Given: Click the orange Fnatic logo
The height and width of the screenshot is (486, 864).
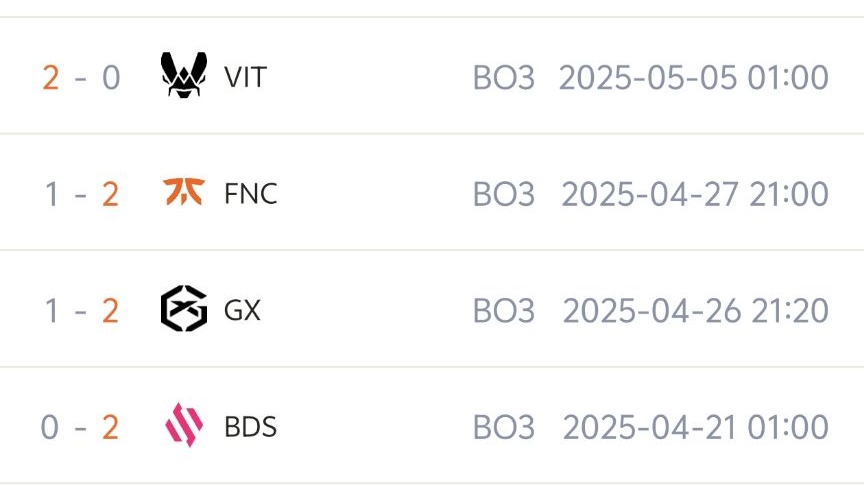Looking at the screenshot, I should tap(184, 192).
